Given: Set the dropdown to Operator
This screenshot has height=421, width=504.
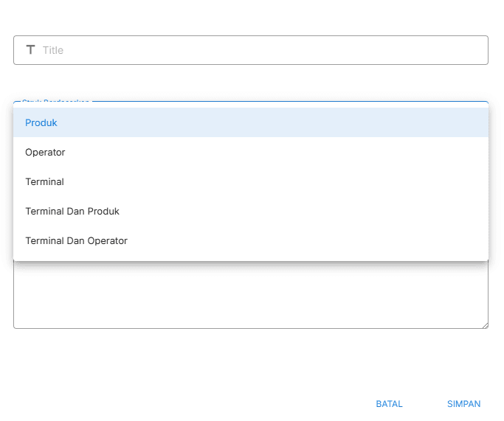Looking at the screenshot, I should point(45,152).
